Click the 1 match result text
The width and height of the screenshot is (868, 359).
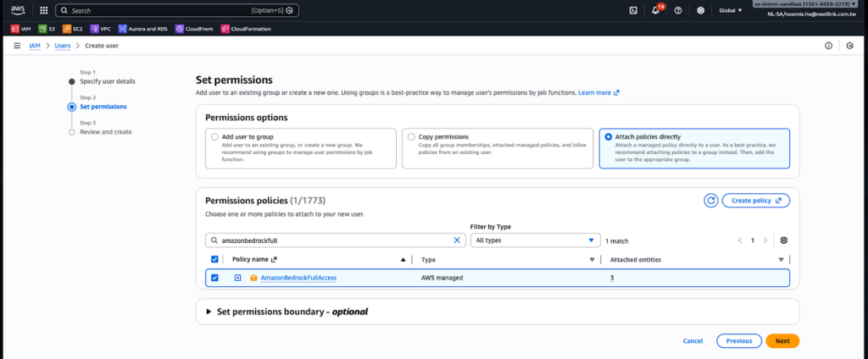(617, 241)
